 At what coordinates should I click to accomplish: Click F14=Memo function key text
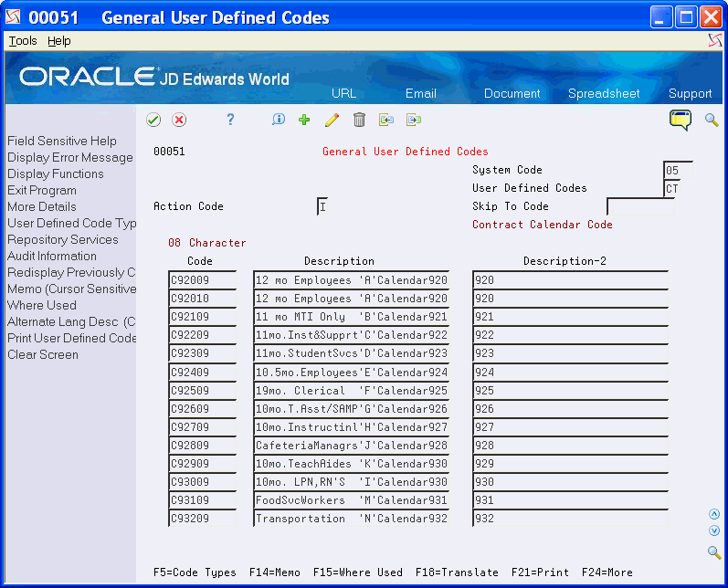274,572
